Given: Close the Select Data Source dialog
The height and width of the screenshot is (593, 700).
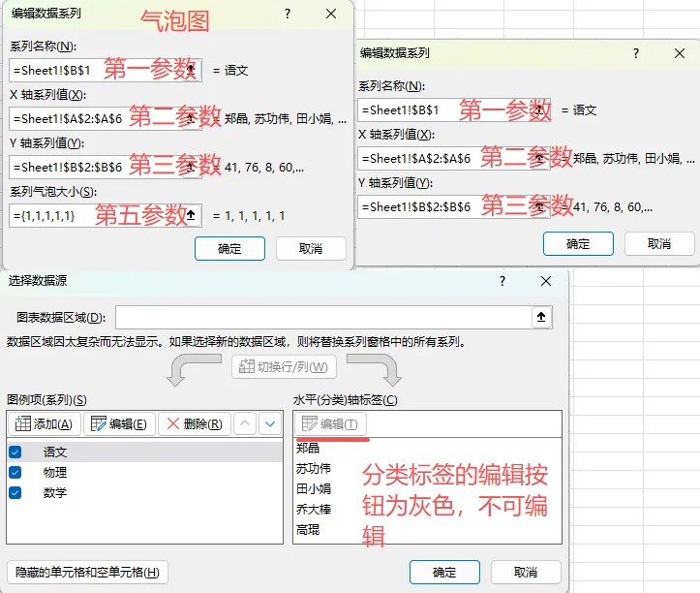Looking at the screenshot, I should point(546,281).
